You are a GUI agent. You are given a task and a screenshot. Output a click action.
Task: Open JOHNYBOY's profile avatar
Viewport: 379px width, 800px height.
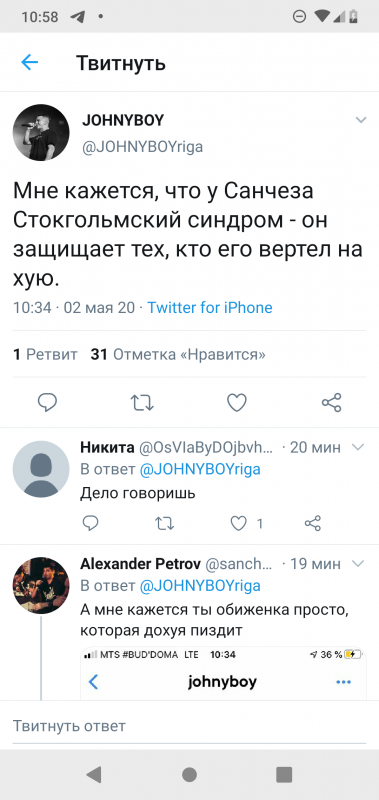click(x=41, y=133)
